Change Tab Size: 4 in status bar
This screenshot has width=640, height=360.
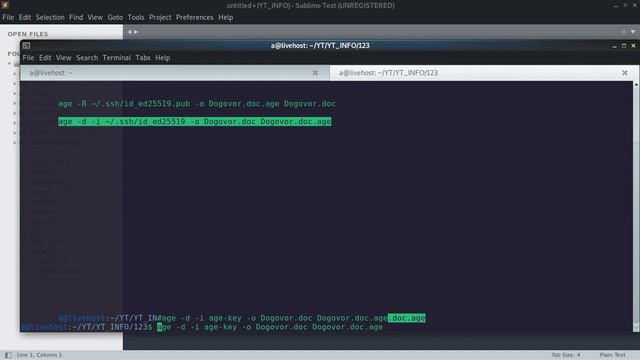tap(566, 355)
